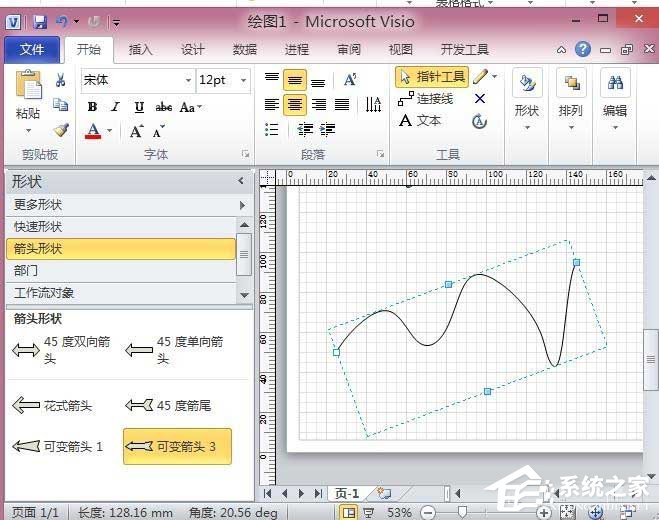
Task: Toggle center text alignment button
Action: 295,105
